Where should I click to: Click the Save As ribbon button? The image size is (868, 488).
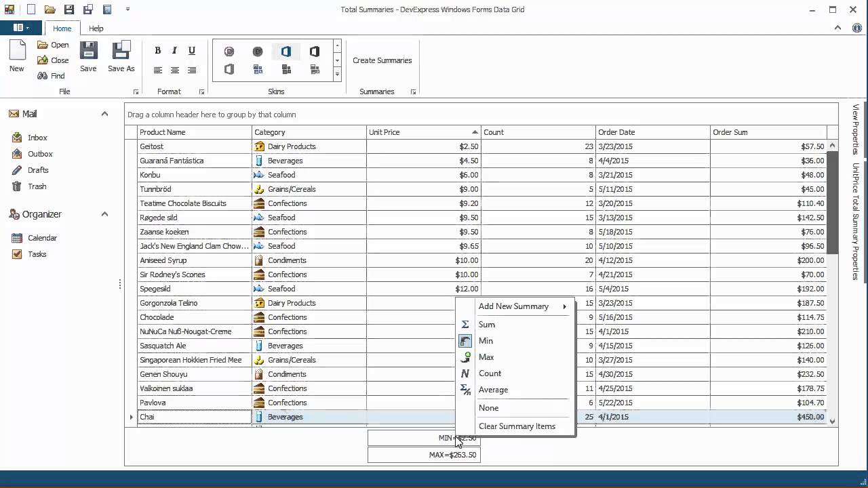(x=121, y=56)
